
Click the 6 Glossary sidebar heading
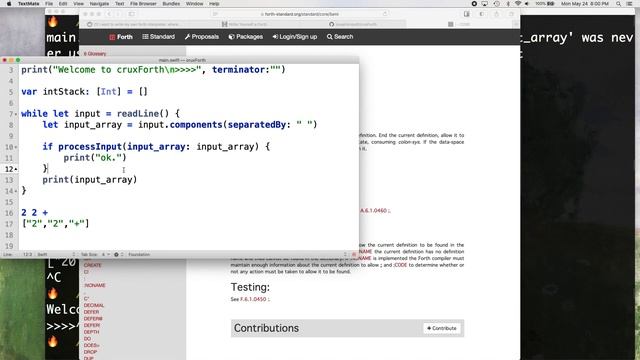(x=95, y=53)
